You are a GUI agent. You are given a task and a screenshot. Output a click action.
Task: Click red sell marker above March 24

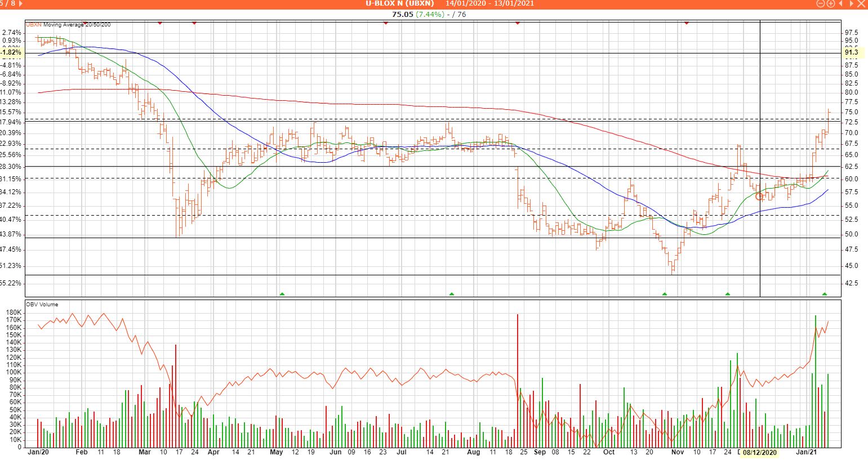(x=194, y=23)
